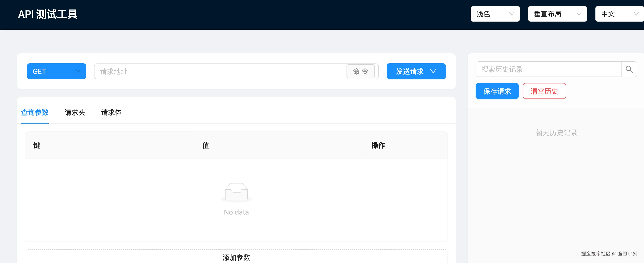
Task: Switch to the 请求头 tab
Action: (x=75, y=112)
